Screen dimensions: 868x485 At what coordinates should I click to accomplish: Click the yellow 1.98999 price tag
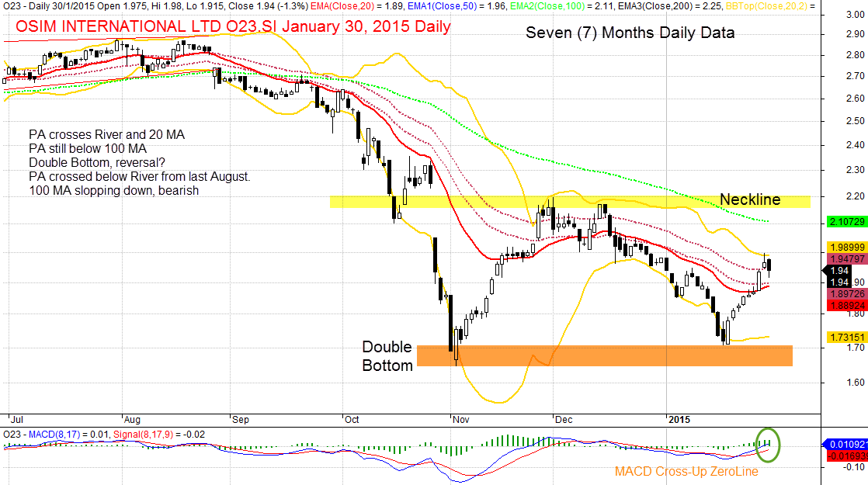point(846,248)
